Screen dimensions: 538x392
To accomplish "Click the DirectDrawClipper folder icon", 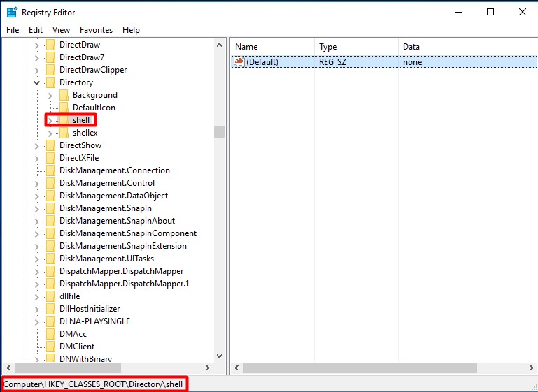I will point(50,70).
